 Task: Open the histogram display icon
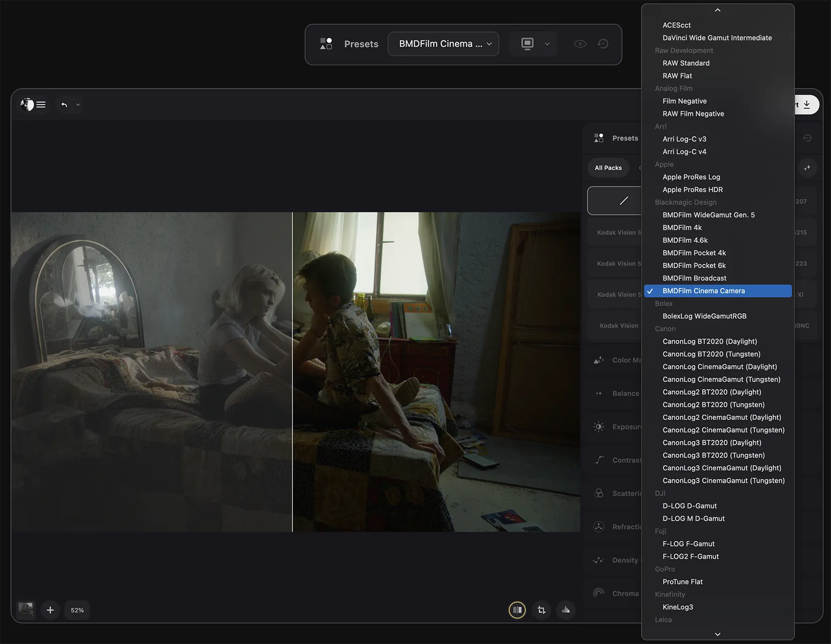(x=566, y=610)
